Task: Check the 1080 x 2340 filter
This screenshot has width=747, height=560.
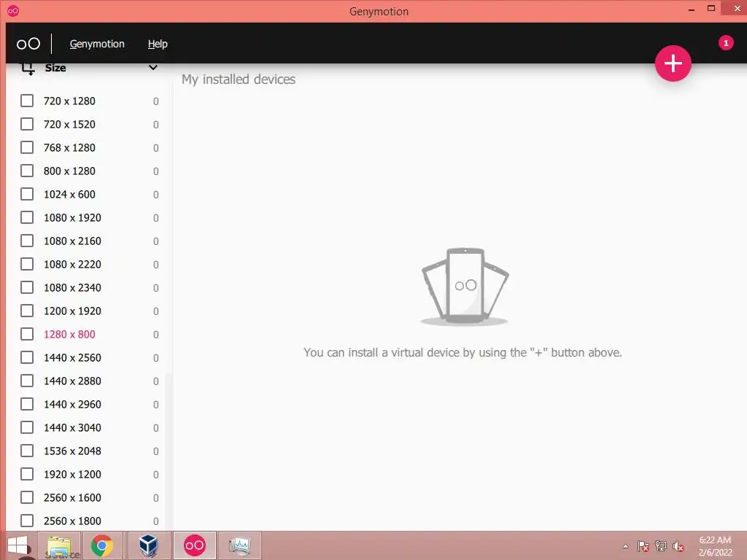Action: click(x=27, y=287)
